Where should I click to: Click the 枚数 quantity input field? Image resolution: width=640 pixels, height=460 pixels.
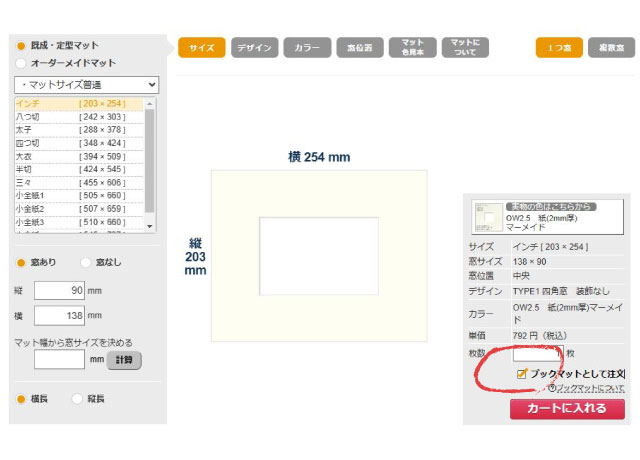click(538, 353)
